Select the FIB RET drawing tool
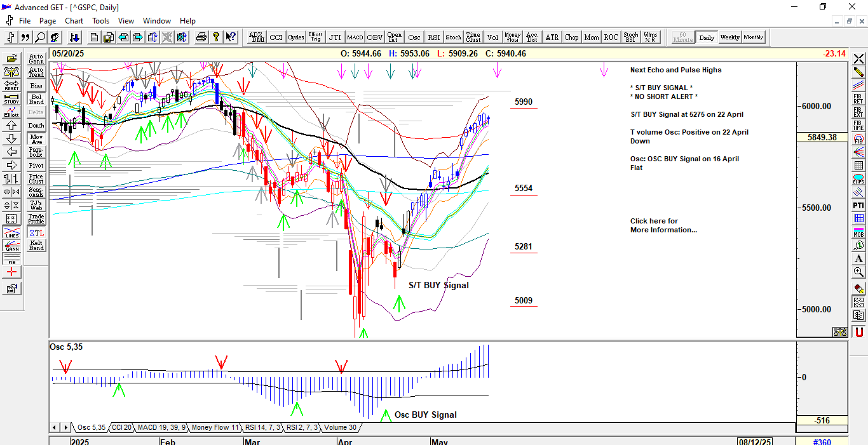Image resolution: width=868 pixels, height=445 pixels. click(x=858, y=98)
